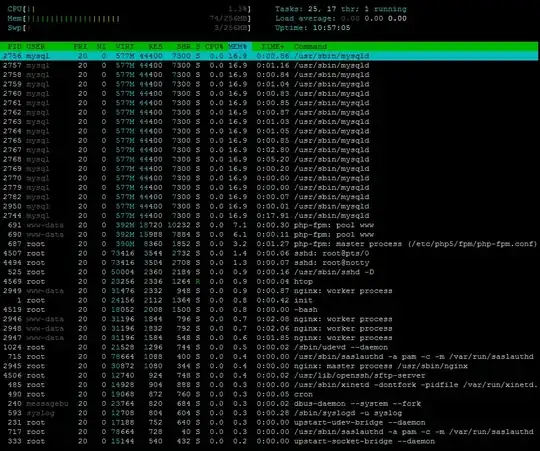Select saslauthd process row PID 715
Image resolution: width=540 pixels, height=451 pixels.
[x=269, y=357]
